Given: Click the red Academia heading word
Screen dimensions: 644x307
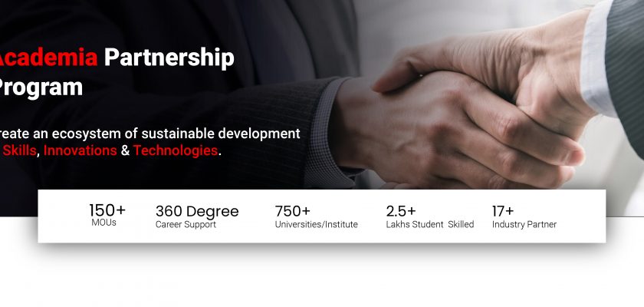Looking at the screenshot, I should (x=49, y=58).
